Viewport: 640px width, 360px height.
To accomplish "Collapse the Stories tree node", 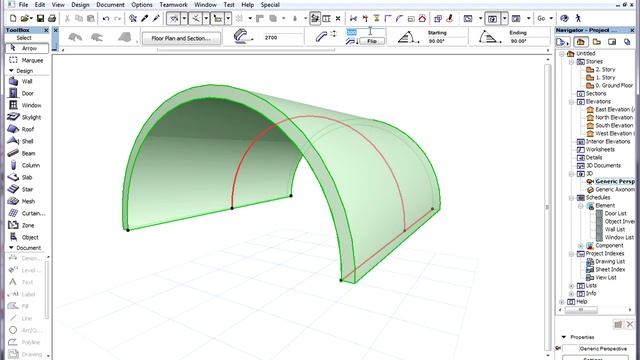I will [572, 62].
